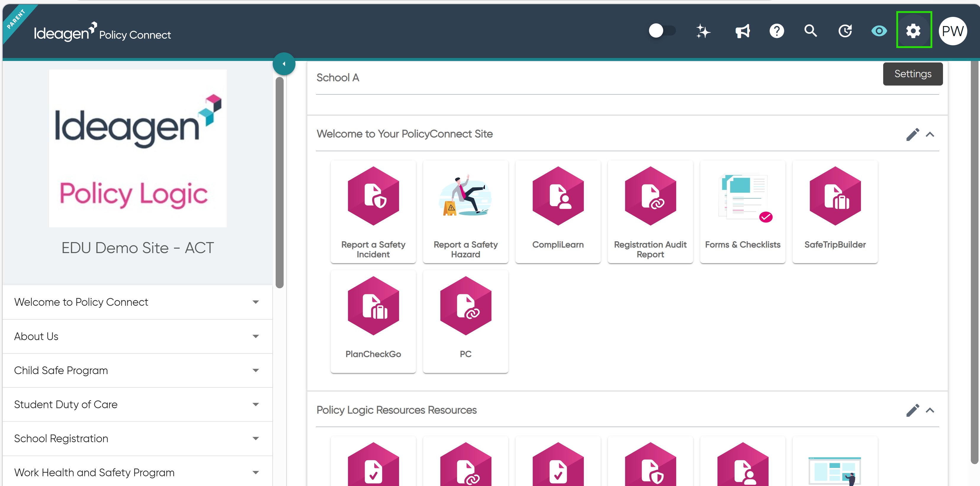Click the main page vertical scrollbar
Screen dimensions: 980x486
pos(974,263)
